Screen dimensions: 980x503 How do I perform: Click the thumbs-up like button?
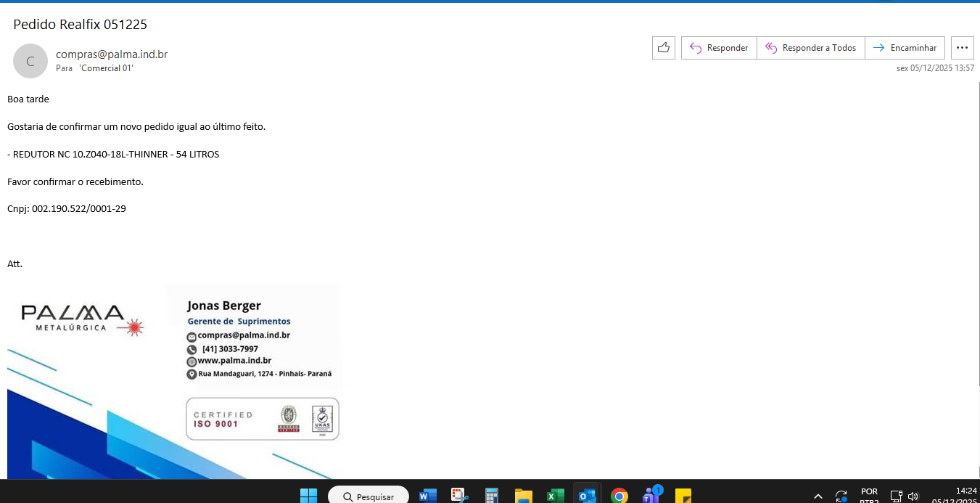click(663, 48)
